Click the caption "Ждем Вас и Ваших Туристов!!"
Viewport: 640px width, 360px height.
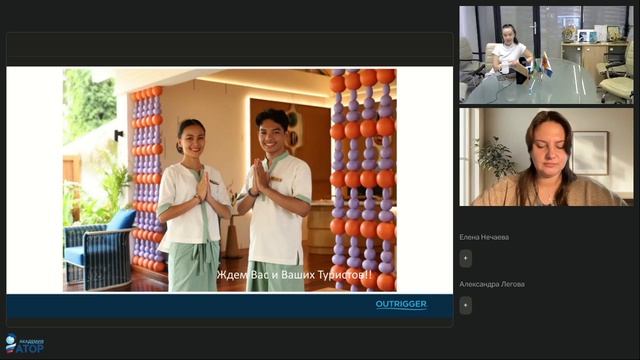click(294, 275)
